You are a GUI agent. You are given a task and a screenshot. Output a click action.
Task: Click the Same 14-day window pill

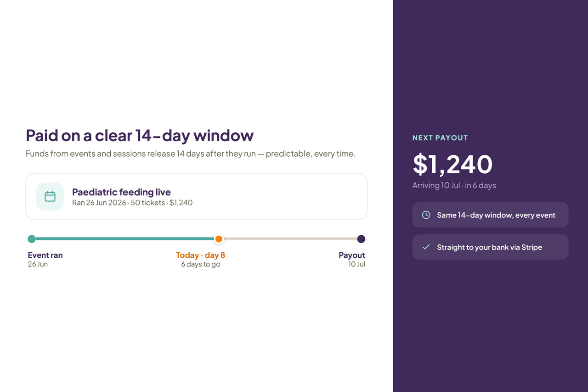tap(491, 215)
